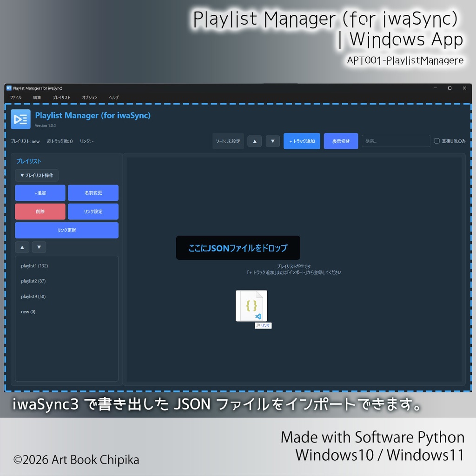Image resolution: width=476 pixels, height=476 pixels.
Task: Select playlist1 (132) from the playlist list
Action: pos(34,265)
